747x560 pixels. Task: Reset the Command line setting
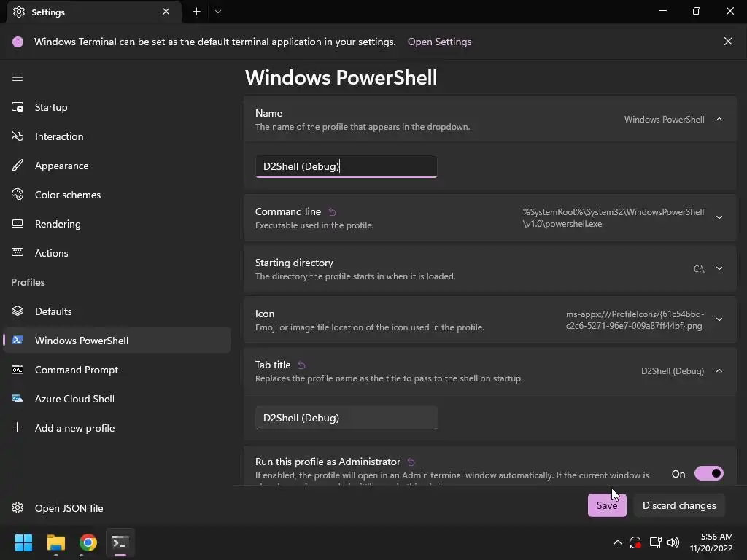pyautogui.click(x=333, y=212)
